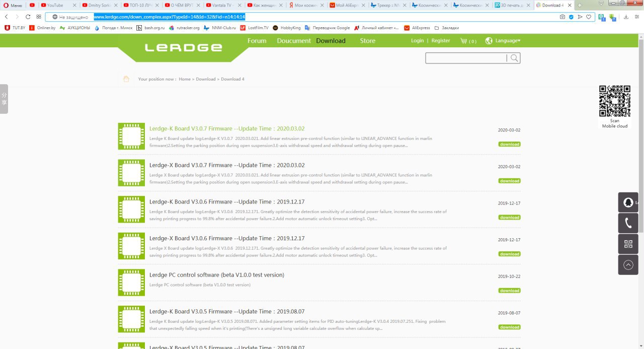Focus the site search input field
This screenshot has width=644, height=349.
(466, 58)
